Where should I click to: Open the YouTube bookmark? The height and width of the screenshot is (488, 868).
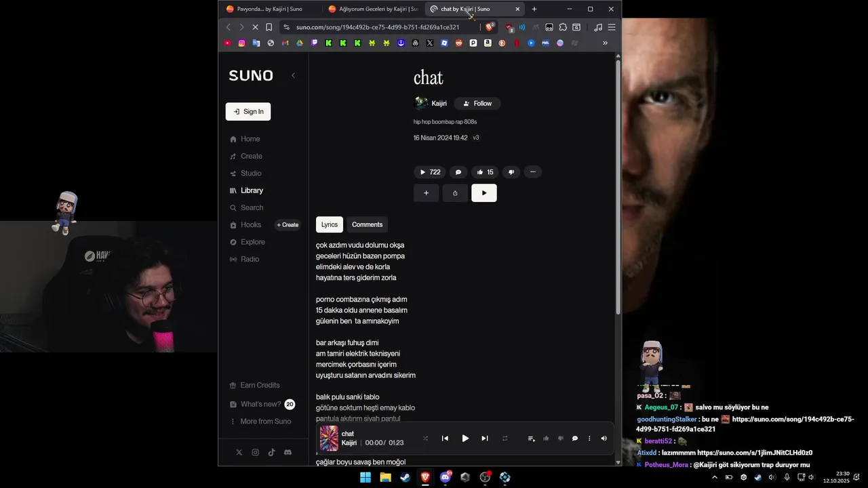[x=227, y=43]
